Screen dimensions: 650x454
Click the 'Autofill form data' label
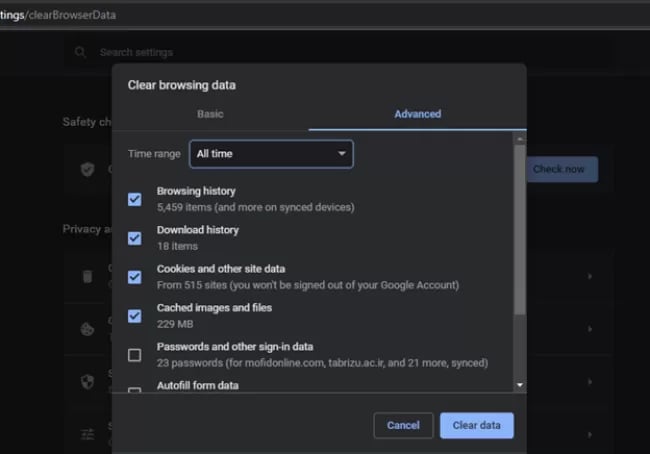[x=198, y=386]
